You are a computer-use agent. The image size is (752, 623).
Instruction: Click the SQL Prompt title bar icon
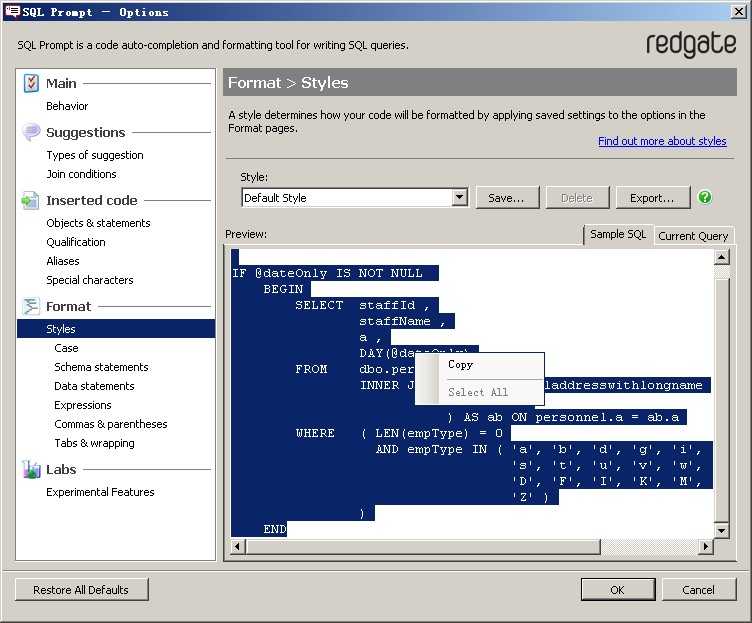pyautogui.click(x=12, y=12)
